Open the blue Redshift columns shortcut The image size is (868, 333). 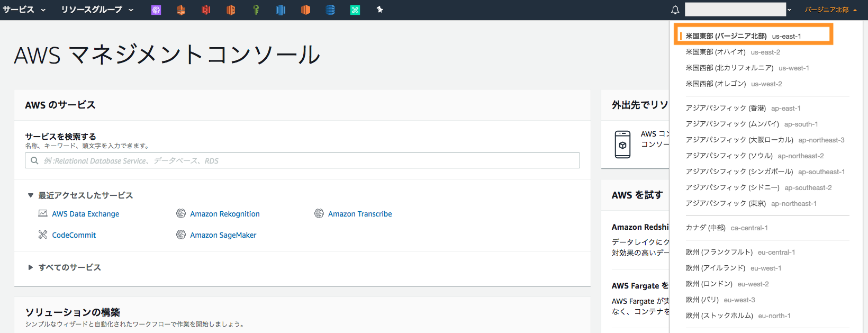pos(281,10)
